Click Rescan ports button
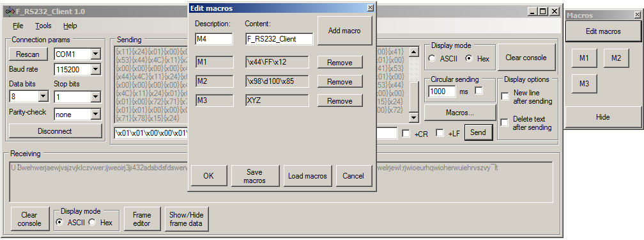This screenshot has height=240, width=644. click(27, 54)
